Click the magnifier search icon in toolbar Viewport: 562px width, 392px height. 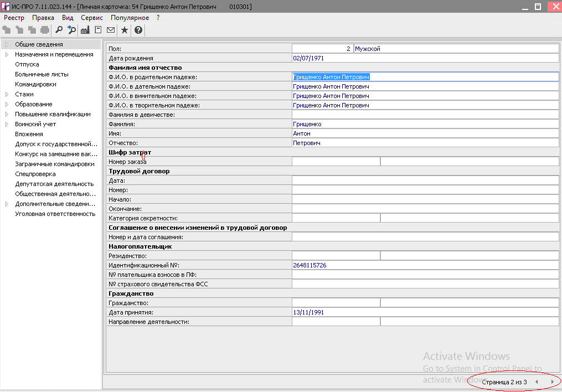tap(59, 30)
